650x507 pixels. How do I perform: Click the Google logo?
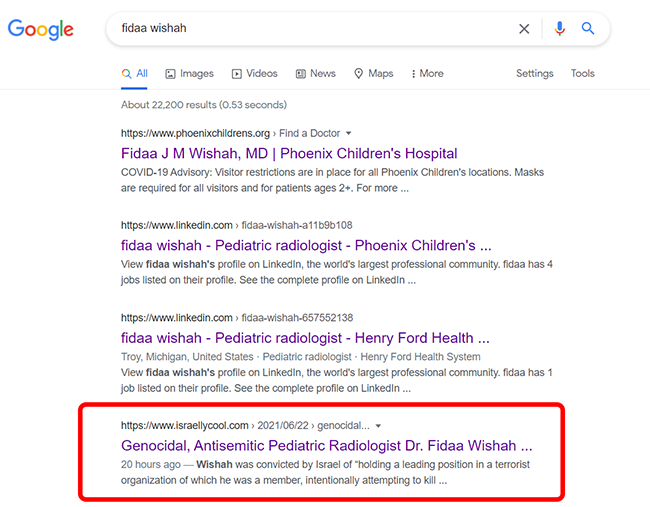click(41, 29)
